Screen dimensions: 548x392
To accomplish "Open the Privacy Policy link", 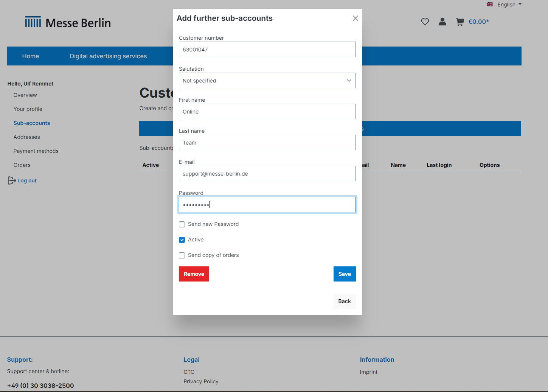I will [201, 381].
